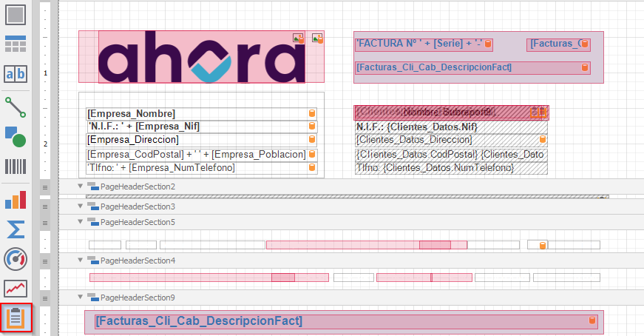Select the Gauge tool in toolbox
Viewport: 644px width, 336px height.
pyautogui.click(x=16, y=259)
